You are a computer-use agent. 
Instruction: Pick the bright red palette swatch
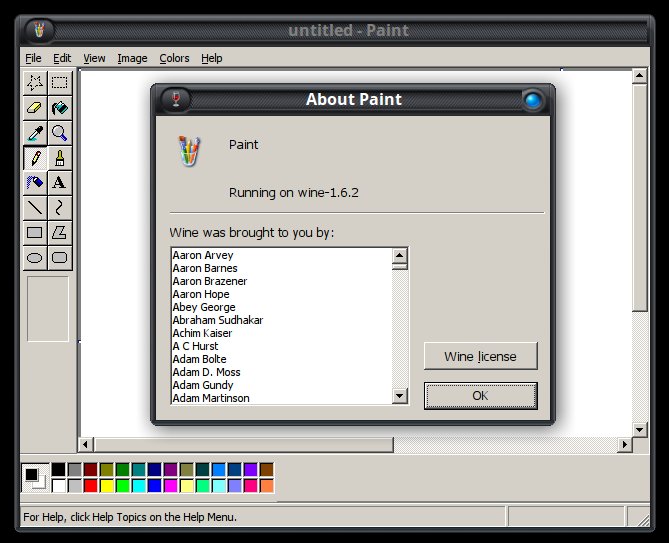(90, 486)
